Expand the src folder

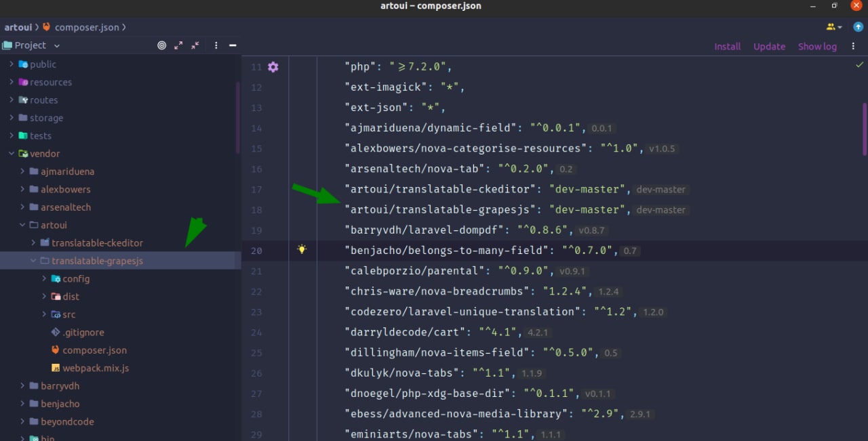[x=44, y=314]
